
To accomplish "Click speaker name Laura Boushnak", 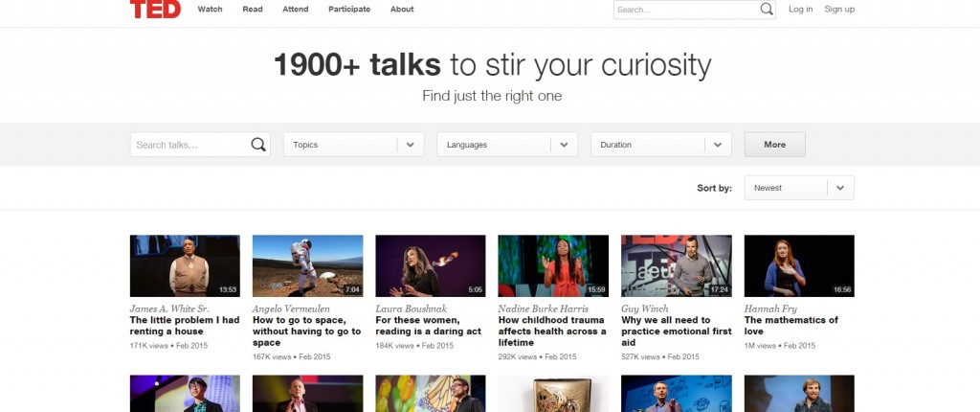I will coord(410,309).
